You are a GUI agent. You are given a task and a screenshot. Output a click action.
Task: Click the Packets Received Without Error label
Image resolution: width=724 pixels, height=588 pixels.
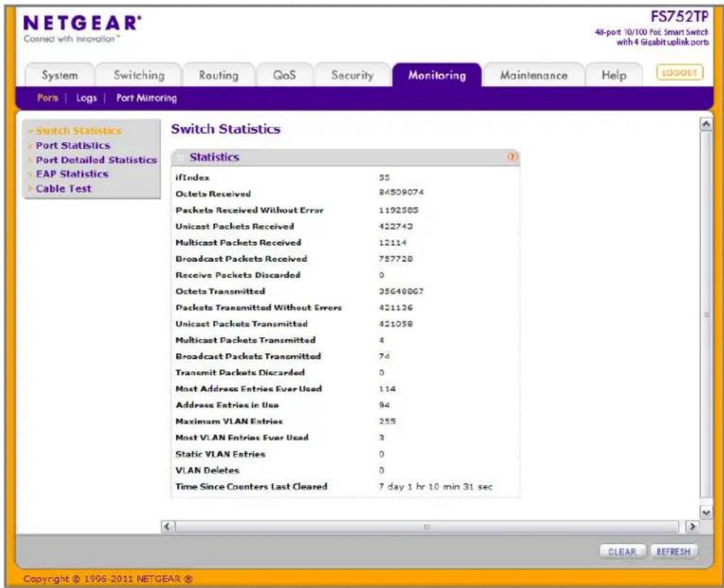pos(249,210)
